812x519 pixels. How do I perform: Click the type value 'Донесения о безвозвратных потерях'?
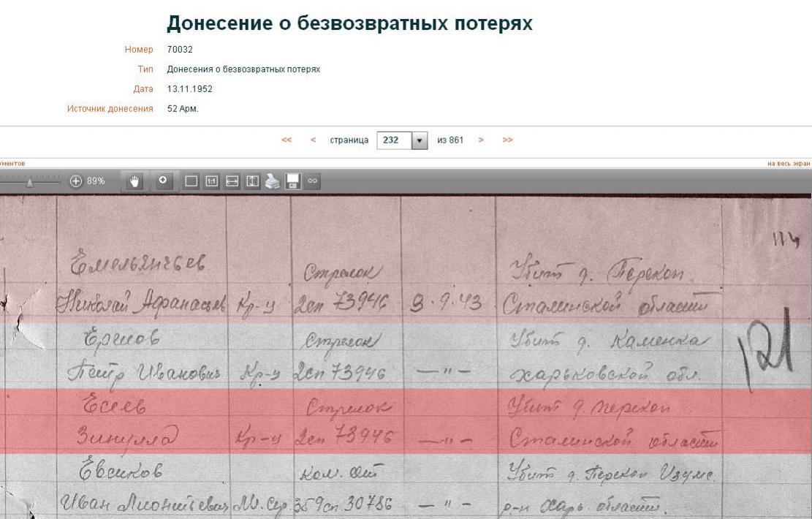pyautogui.click(x=243, y=69)
